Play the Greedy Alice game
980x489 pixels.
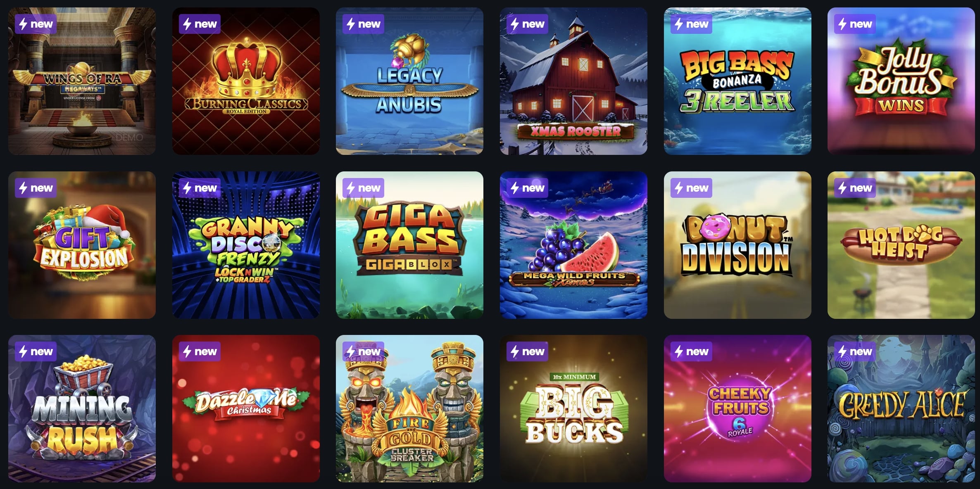tap(901, 408)
